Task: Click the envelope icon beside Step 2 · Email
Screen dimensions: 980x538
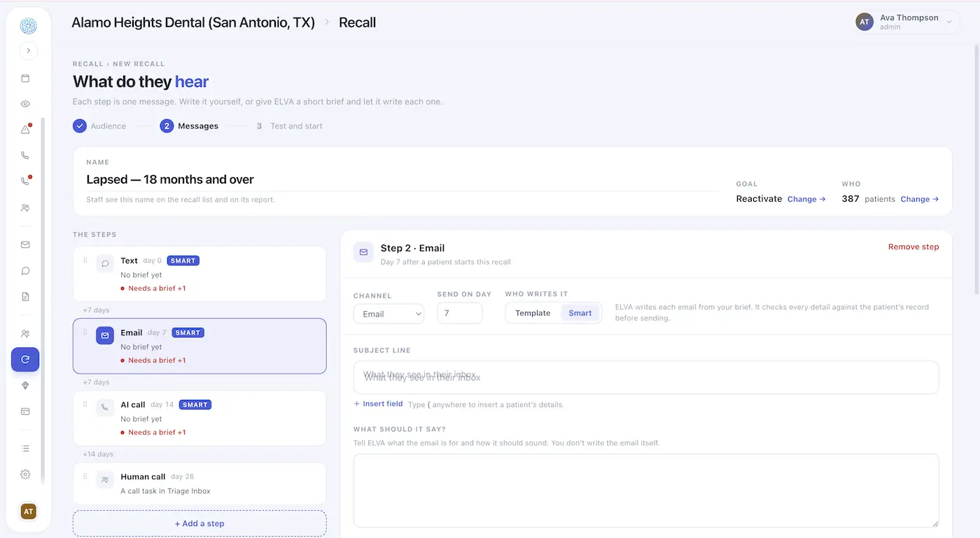Action: [363, 252]
